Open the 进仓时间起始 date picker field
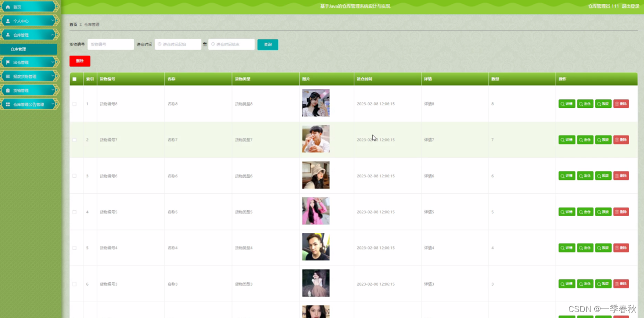The width and height of the screenshot is (644, 318). pos(178,44)
